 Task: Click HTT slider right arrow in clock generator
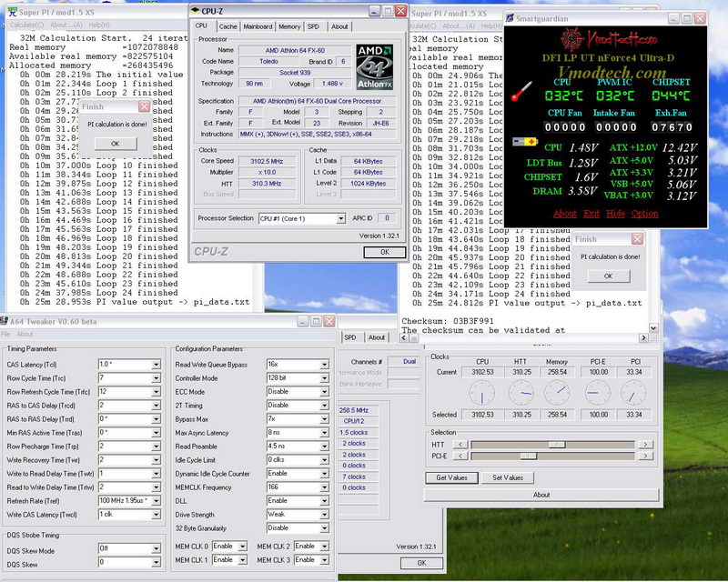tap(645, 444)
